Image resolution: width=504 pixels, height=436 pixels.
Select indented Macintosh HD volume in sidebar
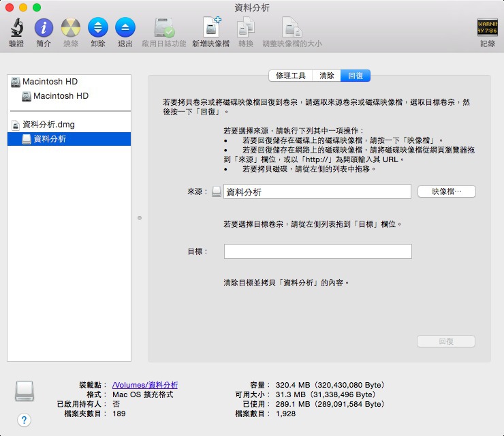(69, 96)
